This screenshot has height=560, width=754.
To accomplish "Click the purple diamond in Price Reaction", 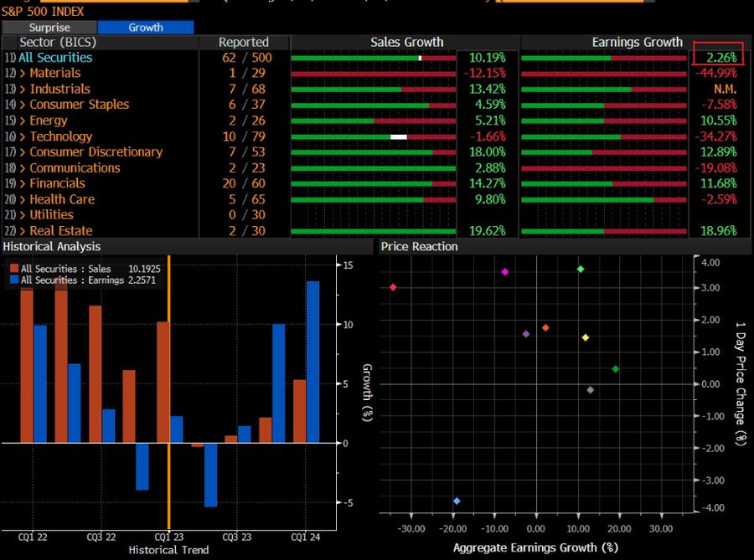I will (526, 334).
